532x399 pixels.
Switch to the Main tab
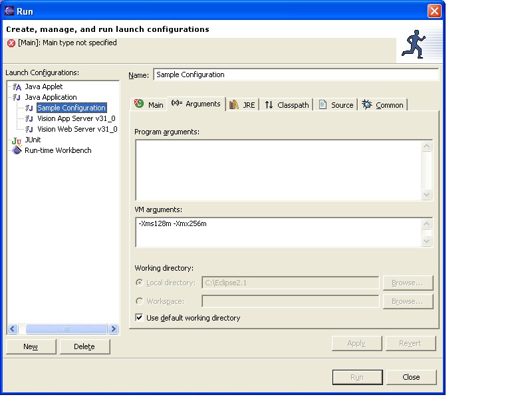point(149,105)
